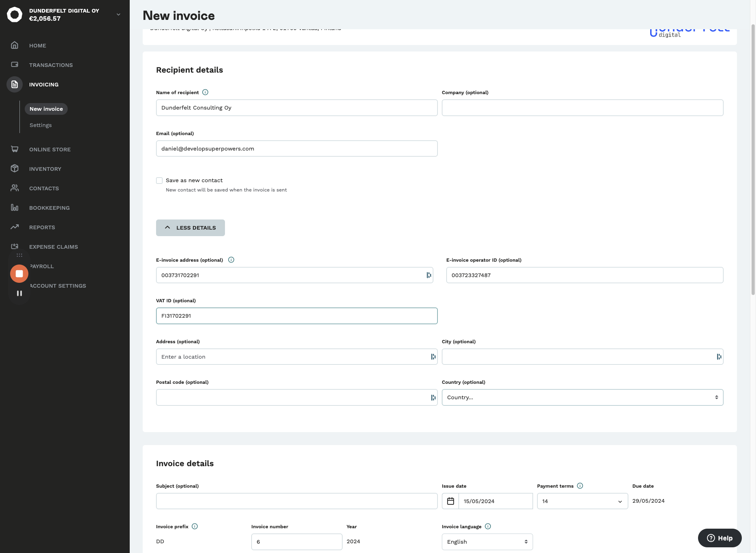Viewport: 756px width, 553px height.
Task: Click the Contacts people icon
Action: pos(15,188)
